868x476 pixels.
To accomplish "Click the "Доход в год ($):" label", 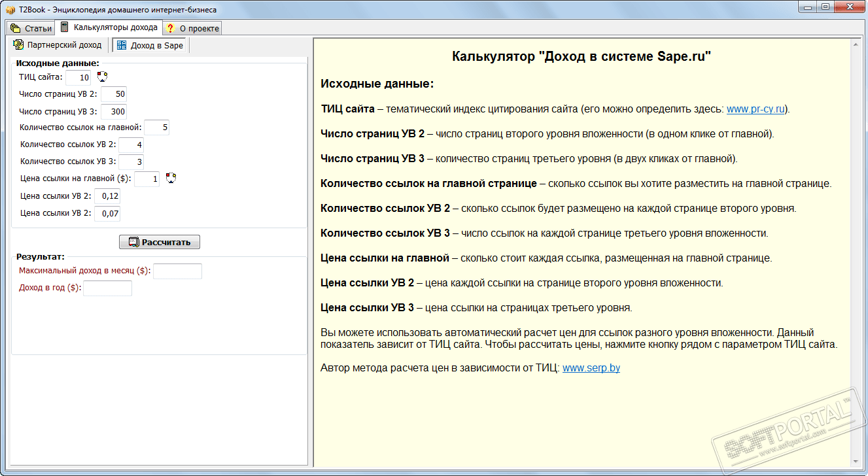I will coord(50,288).
